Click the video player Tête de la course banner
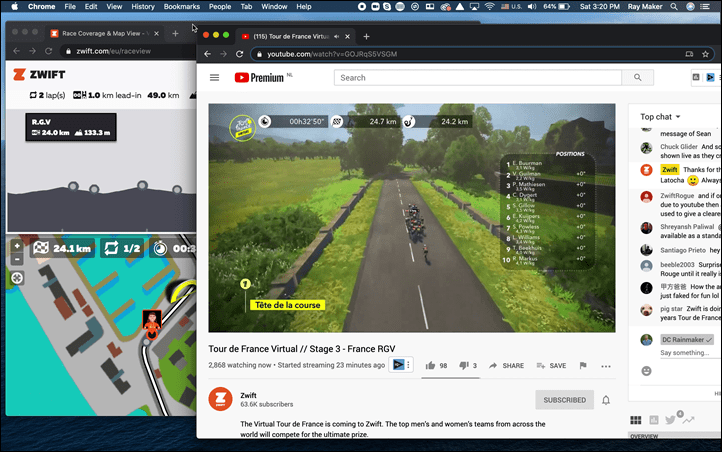This screenshot has height=452, width=722. pyautogui.click(x=287, y=305)
